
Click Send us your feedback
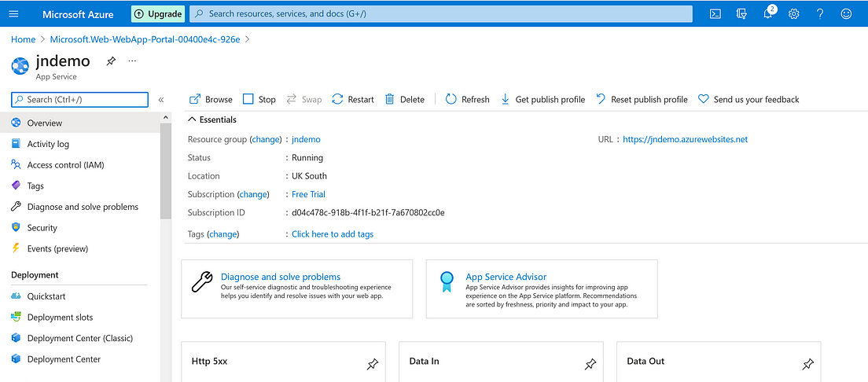coord(748,100)
